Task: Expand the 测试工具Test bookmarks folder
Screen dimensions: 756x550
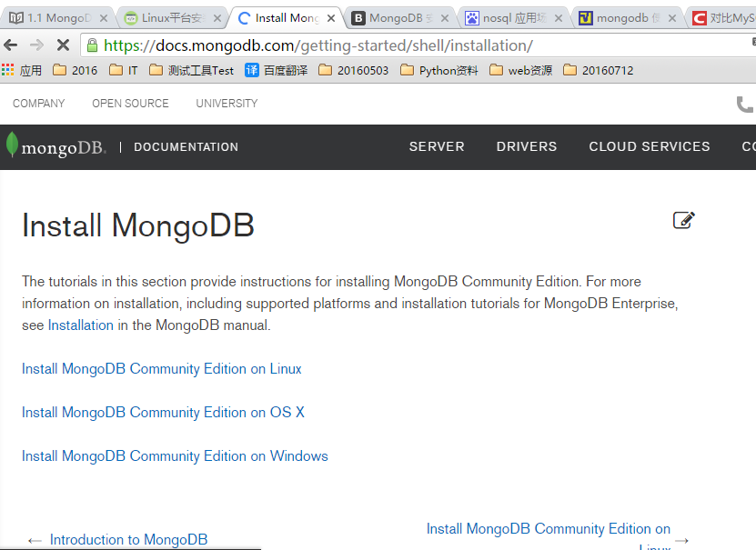Action: click(191, 70)
